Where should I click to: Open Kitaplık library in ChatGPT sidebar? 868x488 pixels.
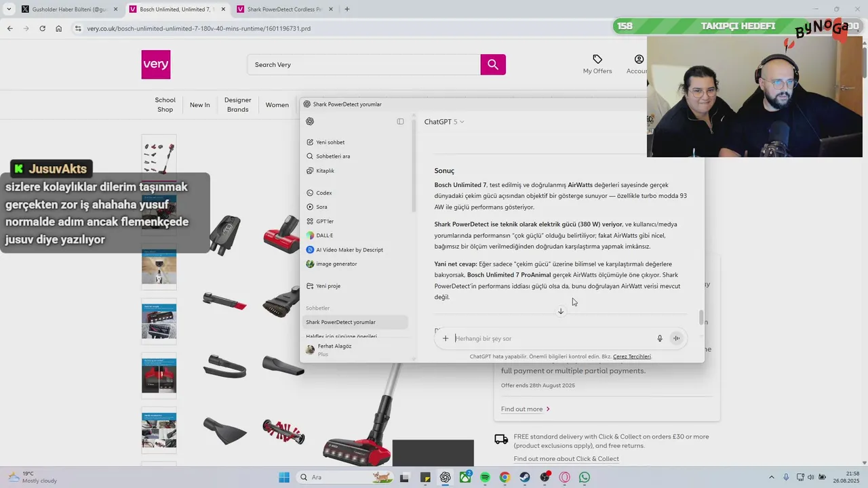[320, 171]
